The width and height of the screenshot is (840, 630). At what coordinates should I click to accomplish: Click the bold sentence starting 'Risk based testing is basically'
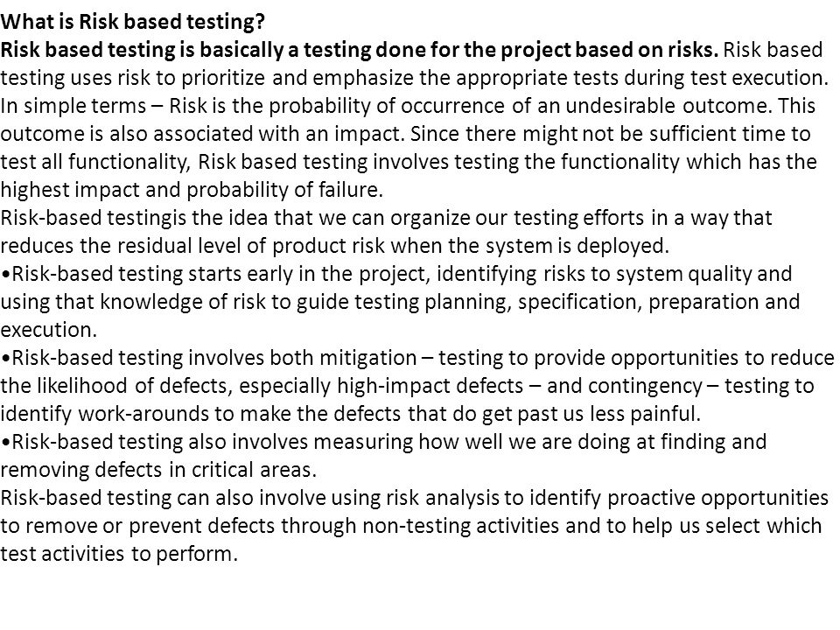coord(359,50)
